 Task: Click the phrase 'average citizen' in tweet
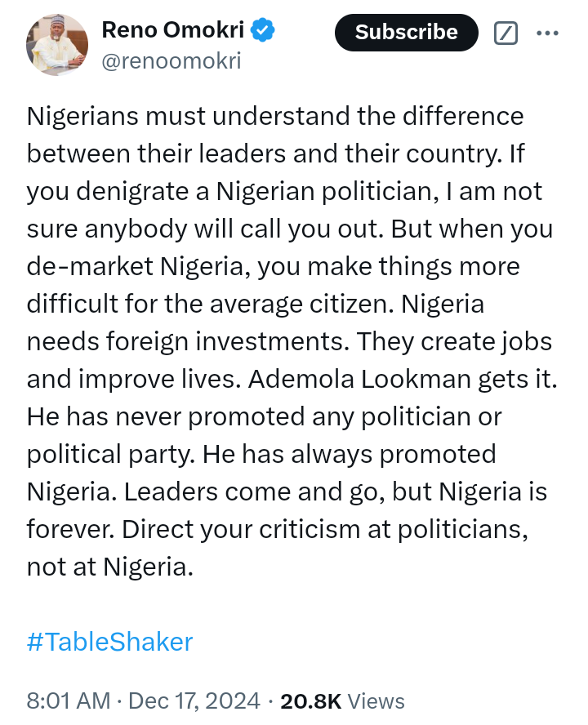[x=301, y=305]
